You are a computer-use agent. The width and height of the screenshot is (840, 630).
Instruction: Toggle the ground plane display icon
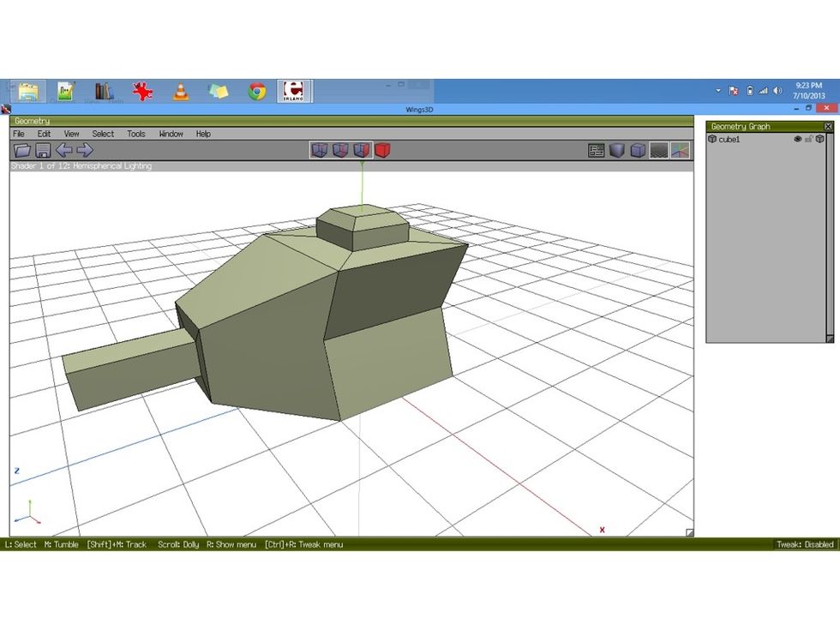coord(657,149)
